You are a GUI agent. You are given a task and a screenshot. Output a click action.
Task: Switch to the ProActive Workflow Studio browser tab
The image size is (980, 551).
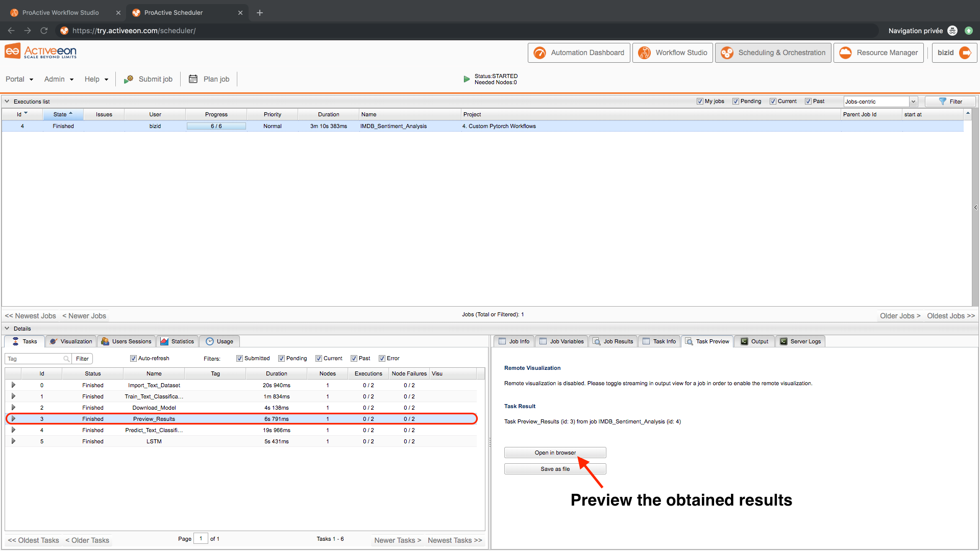point(61,13)
